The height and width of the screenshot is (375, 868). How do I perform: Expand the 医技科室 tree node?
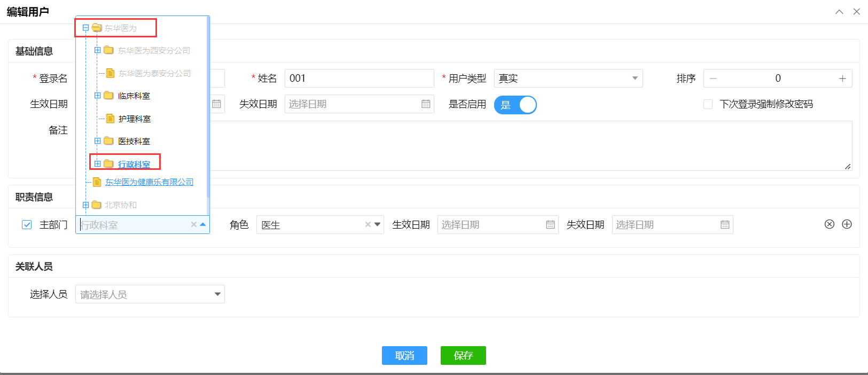(x=98, y=141)
